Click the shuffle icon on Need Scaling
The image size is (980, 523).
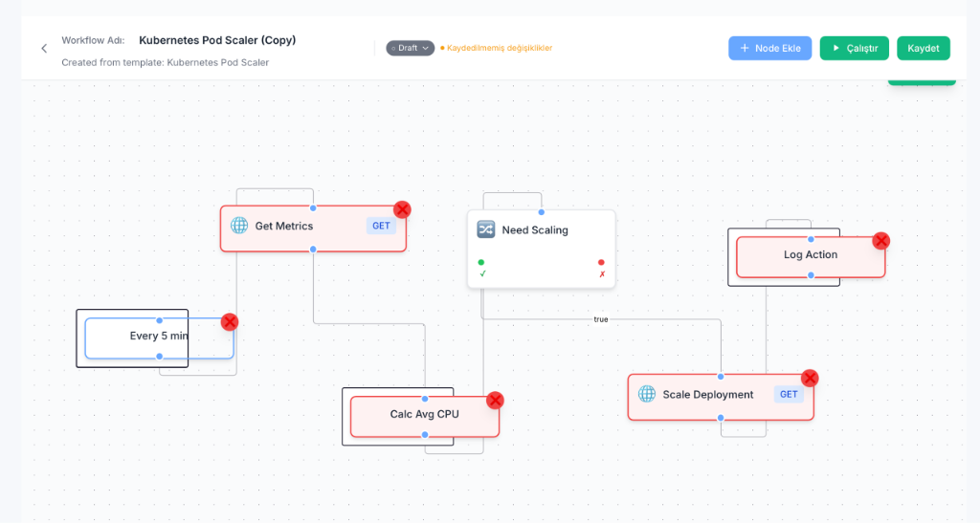click(x=485, y=229)
